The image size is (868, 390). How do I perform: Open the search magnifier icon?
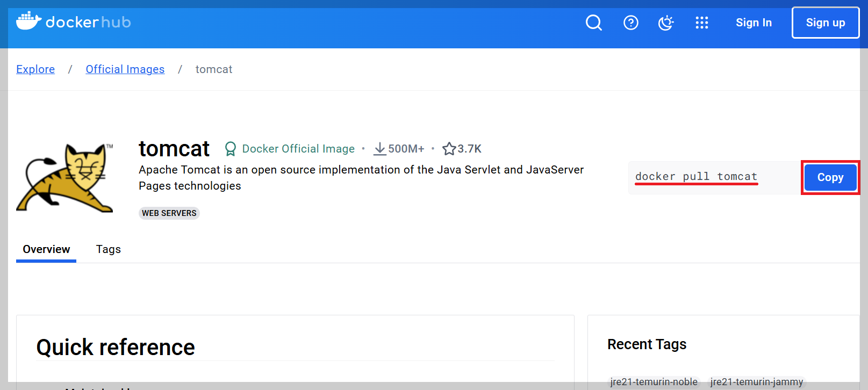pos(594,23)
